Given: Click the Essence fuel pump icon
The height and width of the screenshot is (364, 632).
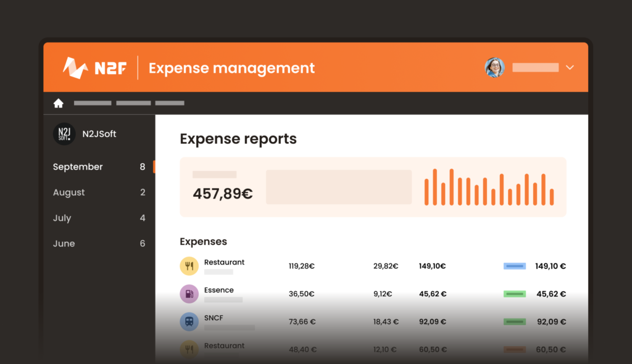Looking at the screenshot, I should click(188, 294).
